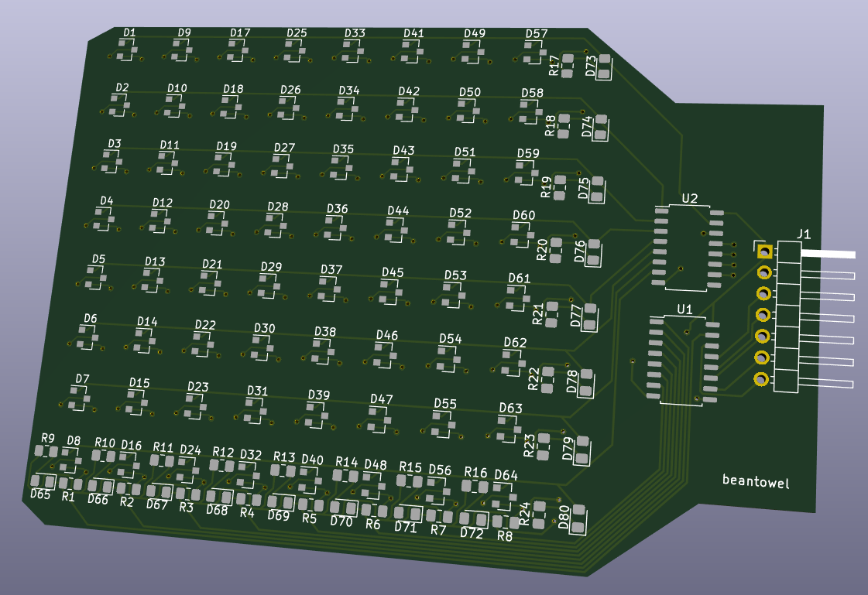Click the R8 resistor label
The height and width of the screenshot is (595, 868).
click(505, 536)
